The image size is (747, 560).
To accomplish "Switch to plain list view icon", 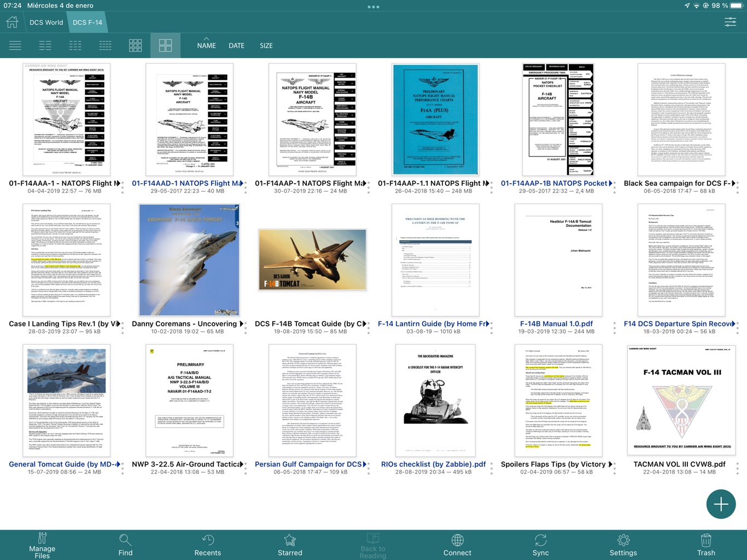I will (x=15, y=45).
